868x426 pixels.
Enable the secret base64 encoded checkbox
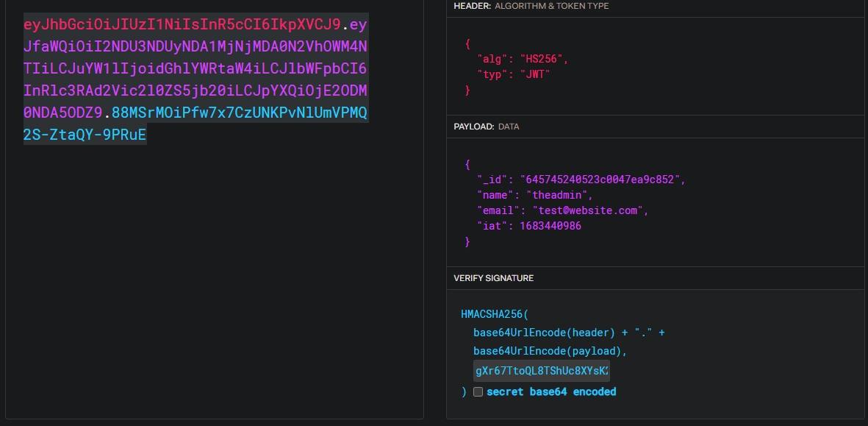point(478,392)
